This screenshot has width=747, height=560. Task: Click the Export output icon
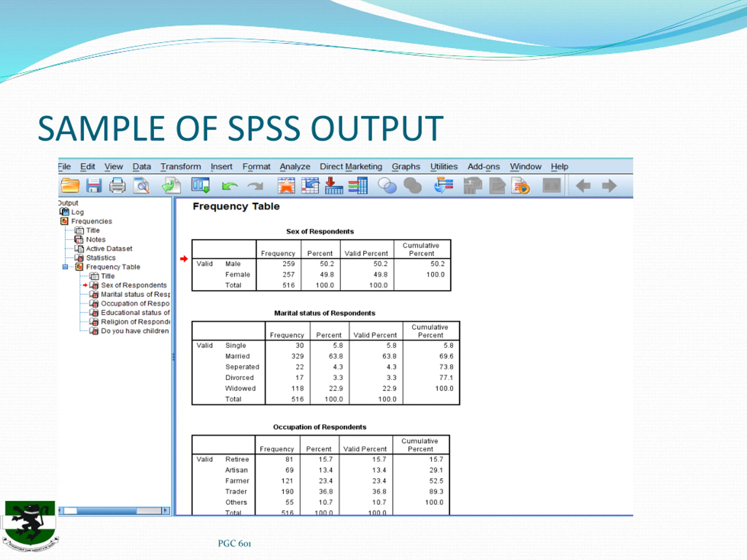click(171, 186)
